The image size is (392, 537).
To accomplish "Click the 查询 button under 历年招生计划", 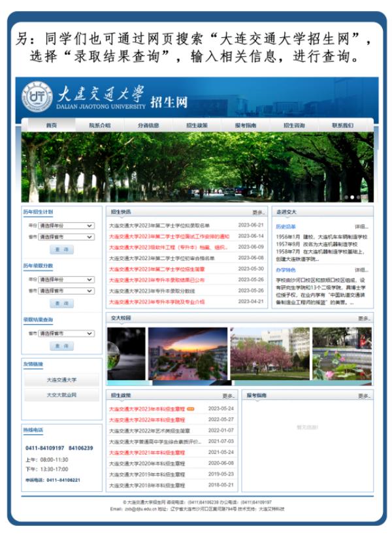I will coord(61,250).
